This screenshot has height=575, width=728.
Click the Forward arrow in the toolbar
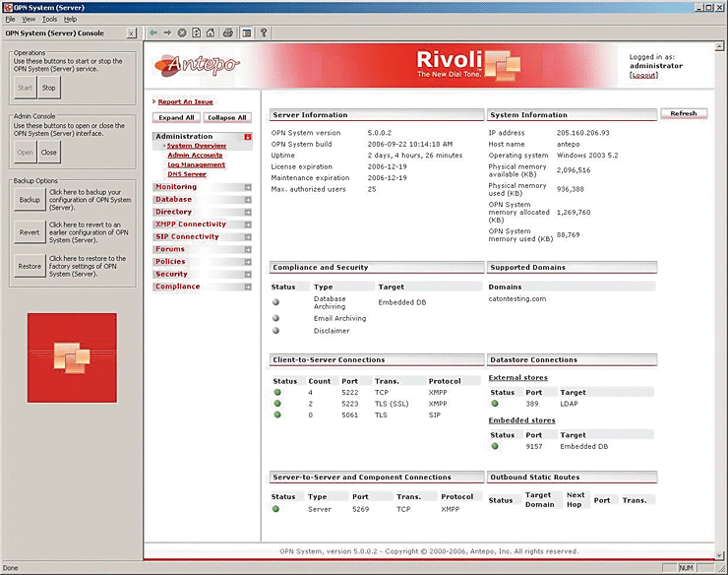pos(167,32)
